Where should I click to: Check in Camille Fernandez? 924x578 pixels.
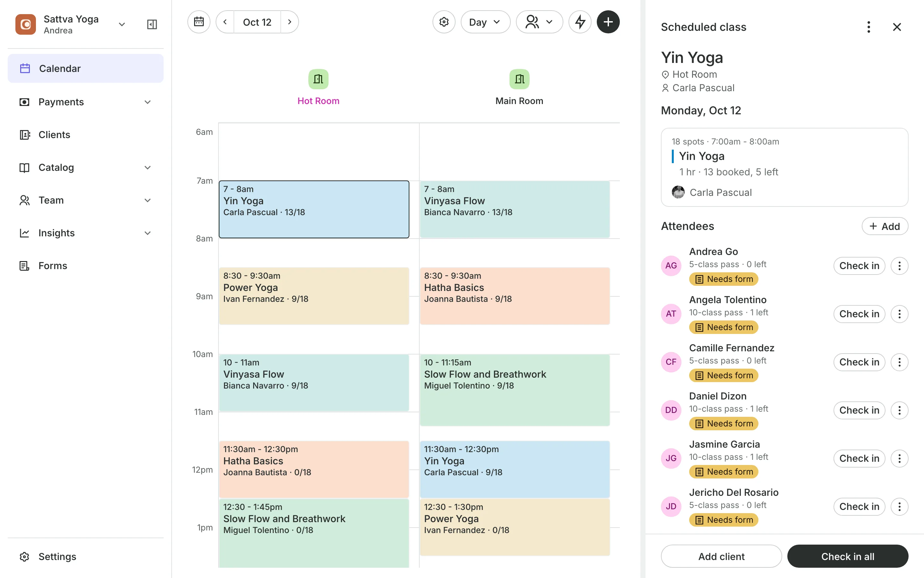859,362
